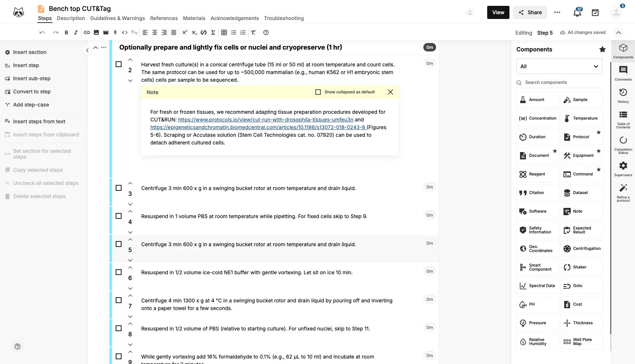Apply superscript formatting

[185, 32]
